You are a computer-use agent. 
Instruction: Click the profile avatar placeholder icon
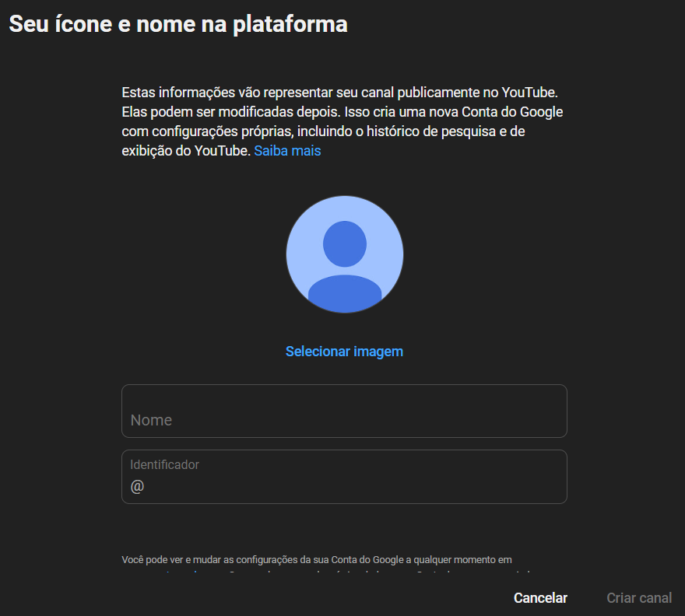tap(344, 254)
